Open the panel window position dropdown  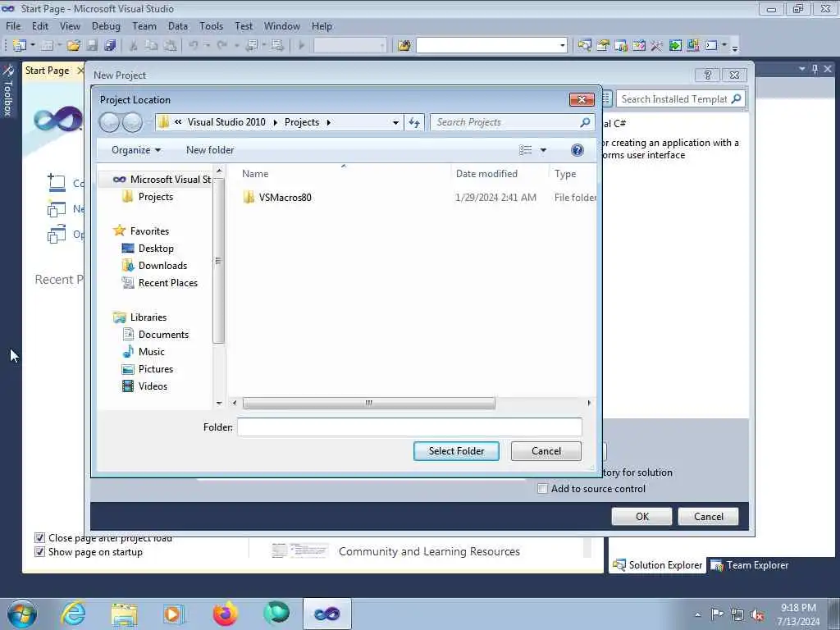[x=802, y=69]
